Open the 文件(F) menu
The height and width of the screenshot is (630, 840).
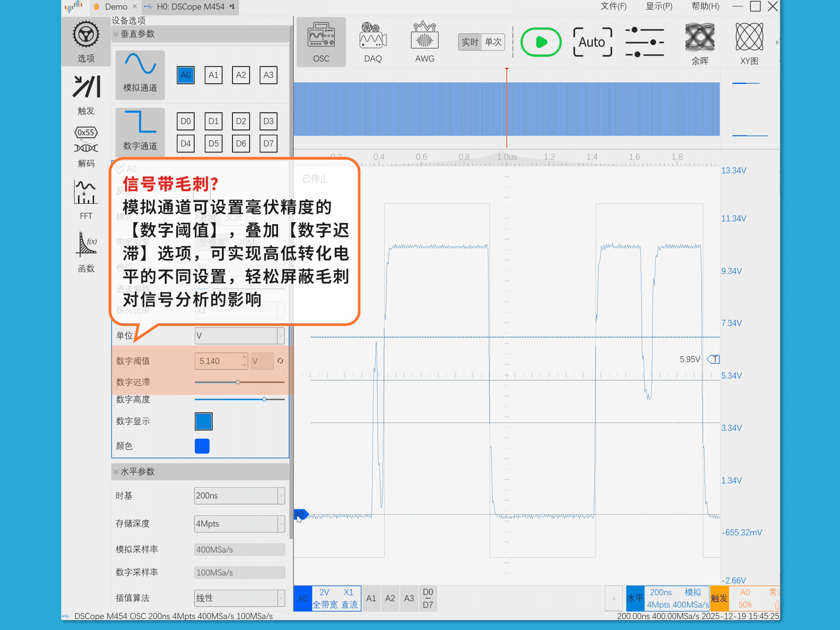[613, 6]
